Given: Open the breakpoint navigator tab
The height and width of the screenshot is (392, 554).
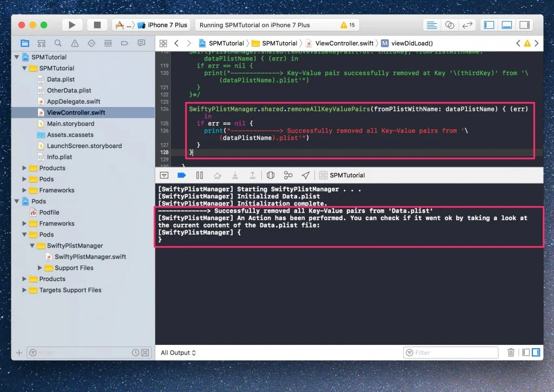Looking at the screenshot, I should pos(124,43).
